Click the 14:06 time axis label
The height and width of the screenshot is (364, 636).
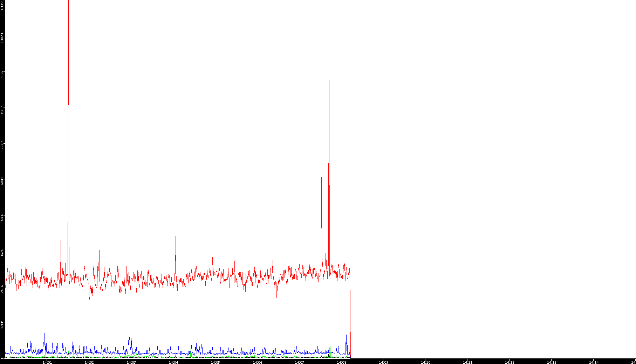point(257,362)
